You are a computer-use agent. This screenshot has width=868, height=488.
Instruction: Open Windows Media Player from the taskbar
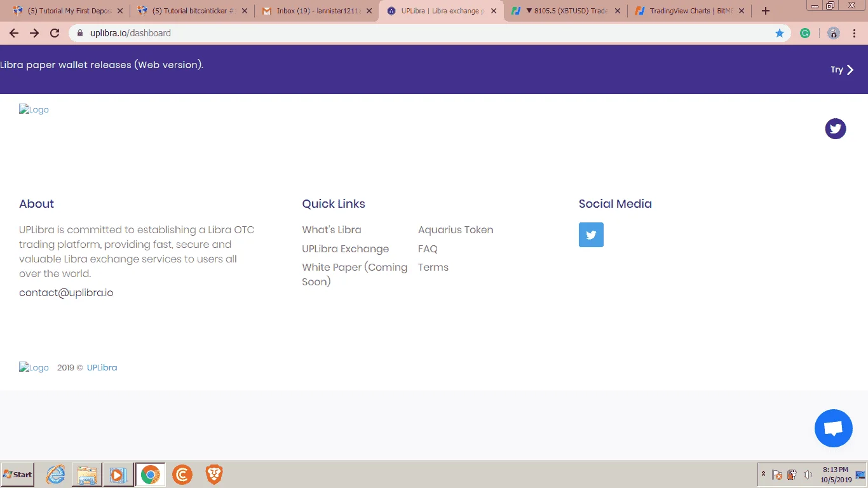point(118,475)
